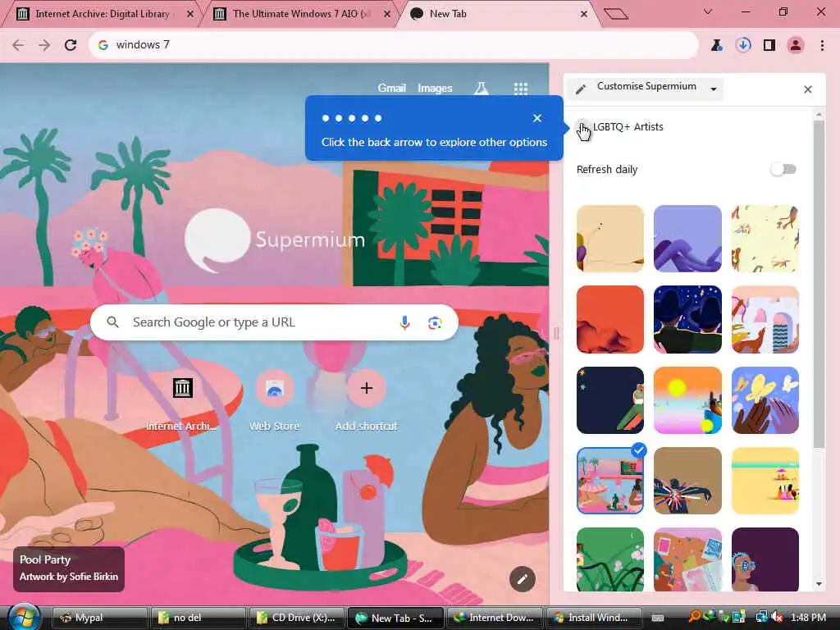Select the hands with butterflies wallpaper
Image resolution: width=840 pixels, height=630 pixels.
coord(765,400)
